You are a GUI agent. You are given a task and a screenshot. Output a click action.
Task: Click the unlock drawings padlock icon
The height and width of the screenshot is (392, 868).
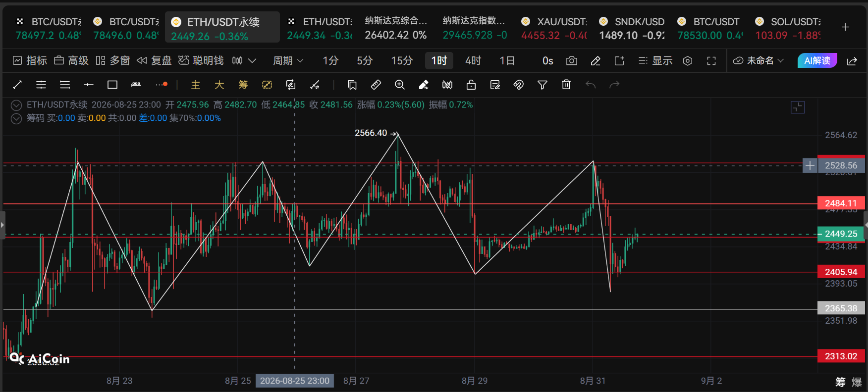click(x=471, y=85)
